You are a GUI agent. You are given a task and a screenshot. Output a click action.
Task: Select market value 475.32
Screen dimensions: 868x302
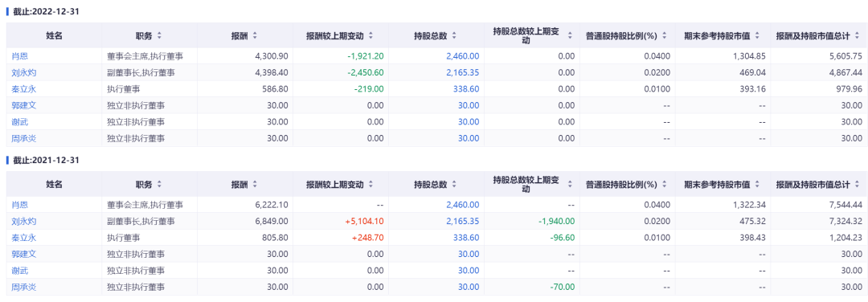[753, 221]
